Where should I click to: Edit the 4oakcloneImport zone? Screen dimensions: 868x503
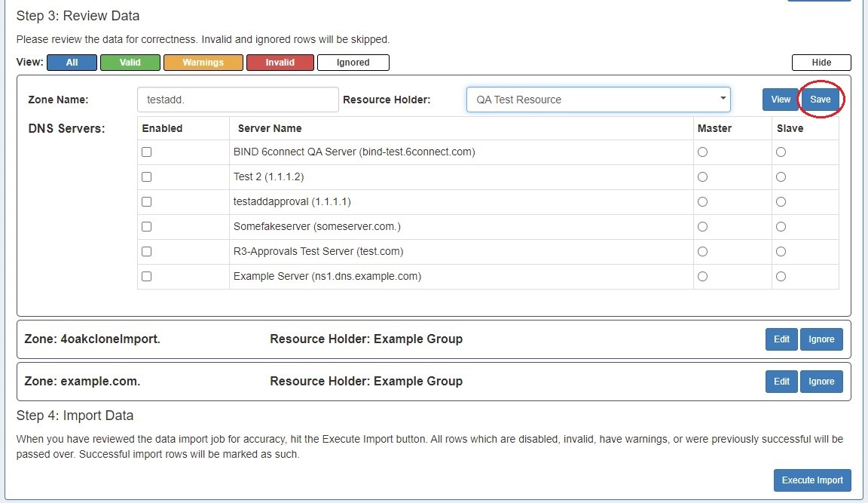click(x=781, y=339)
